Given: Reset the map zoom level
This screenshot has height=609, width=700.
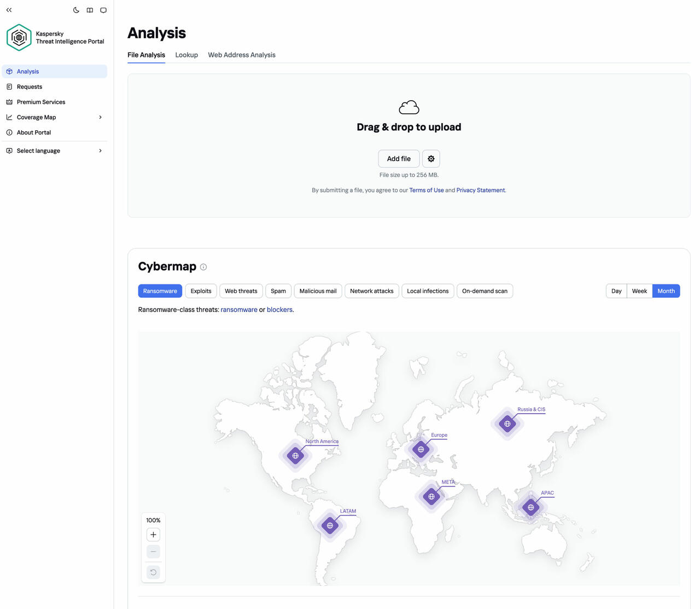Looking at the screenshot, I should coord(153,572).
